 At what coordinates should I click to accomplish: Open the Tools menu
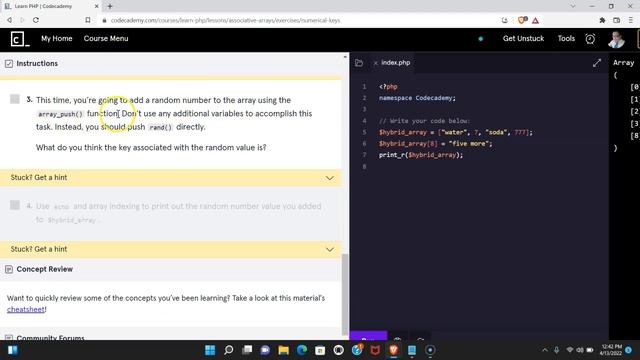pos(566,38)
